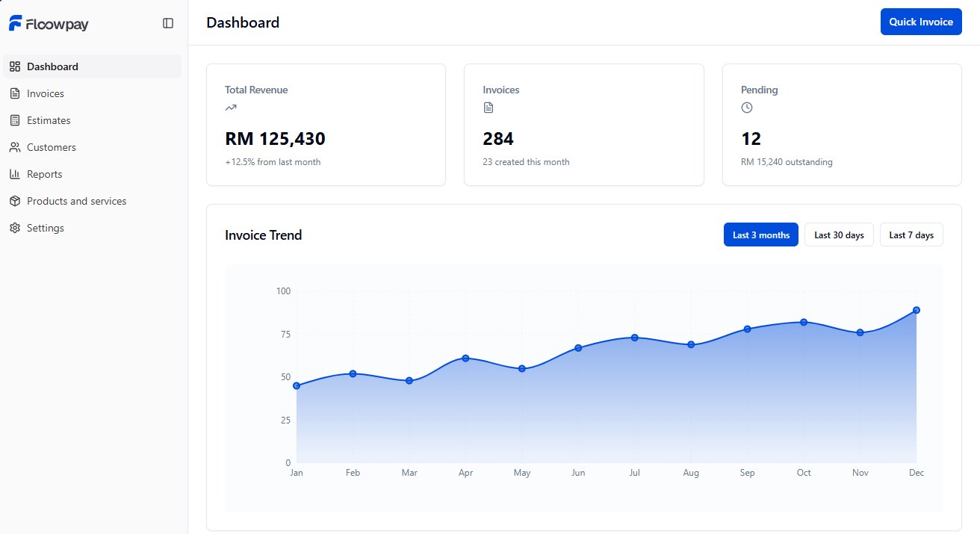Click the Aug label on the chart axis
The width and height of the screenshot is (980, 534).
(x=691, y=473)
